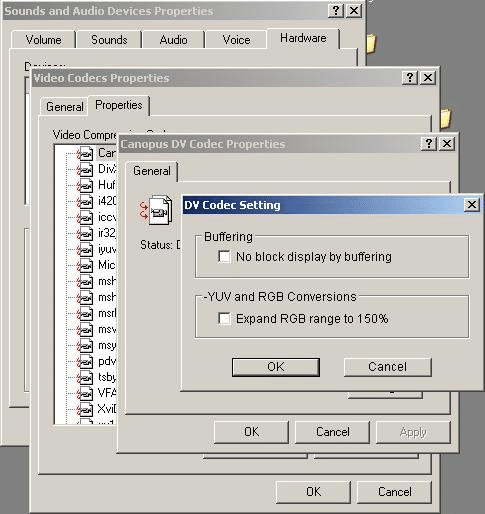
Task: Close the DV Codec Setting dialog
Action: (472, 205)
